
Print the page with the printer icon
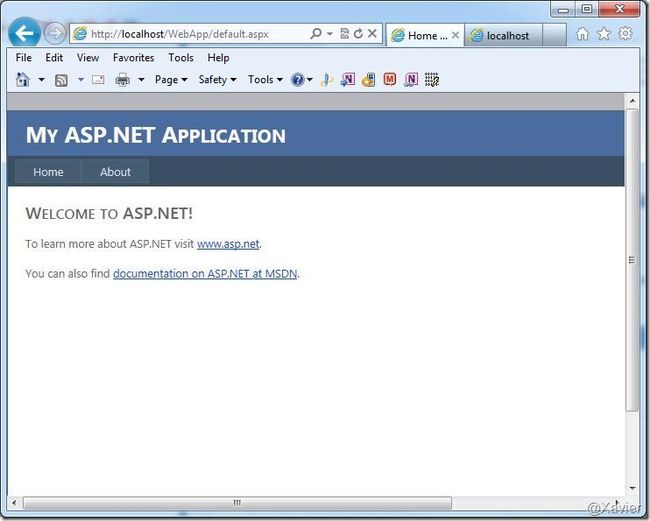(122, 79)
